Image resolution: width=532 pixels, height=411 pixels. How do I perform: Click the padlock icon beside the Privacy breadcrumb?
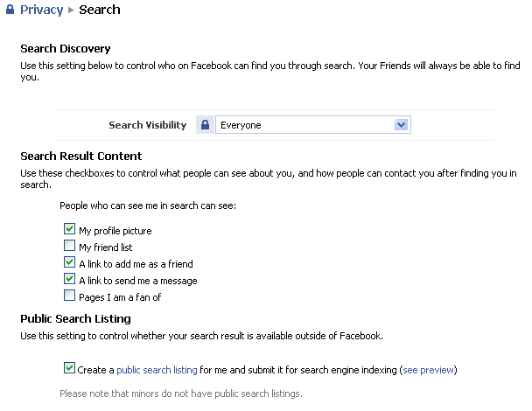point(10,10)
